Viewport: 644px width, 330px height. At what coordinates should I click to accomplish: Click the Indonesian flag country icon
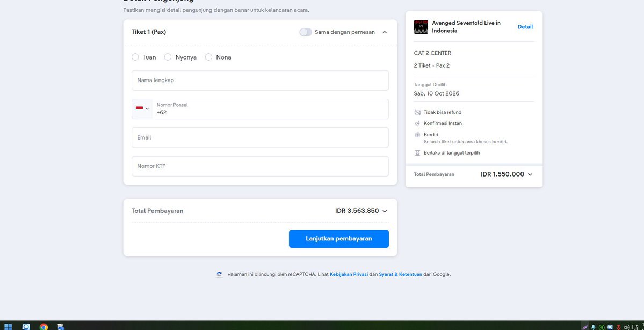[139, 108]
